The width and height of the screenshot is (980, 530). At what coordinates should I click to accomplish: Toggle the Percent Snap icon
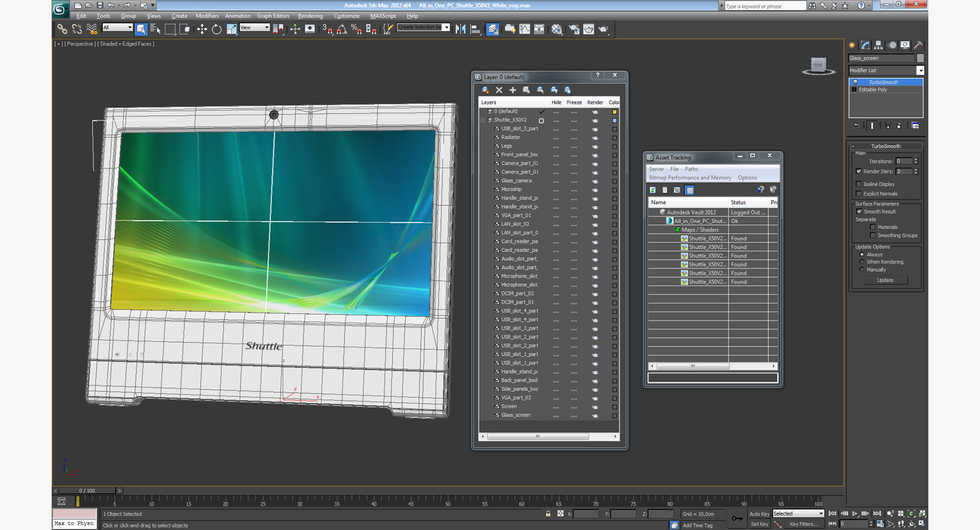[x=356, y=29]
